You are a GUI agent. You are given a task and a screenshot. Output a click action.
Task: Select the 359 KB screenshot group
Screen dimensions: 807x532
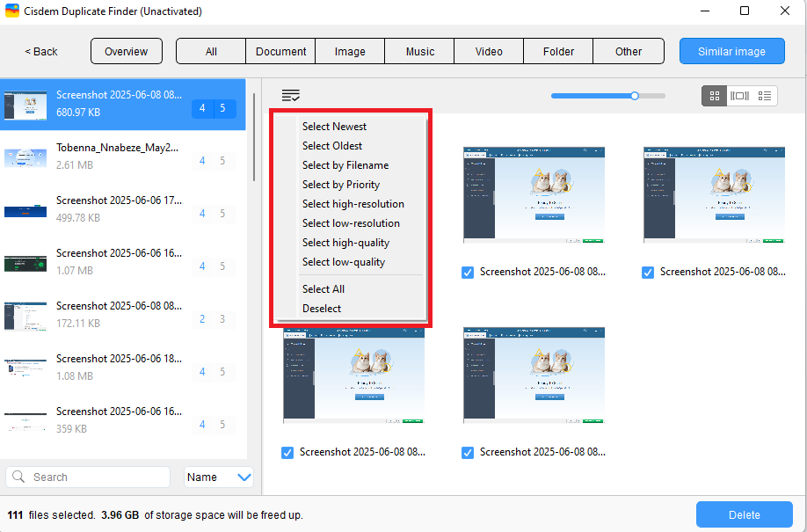point(123,420)
